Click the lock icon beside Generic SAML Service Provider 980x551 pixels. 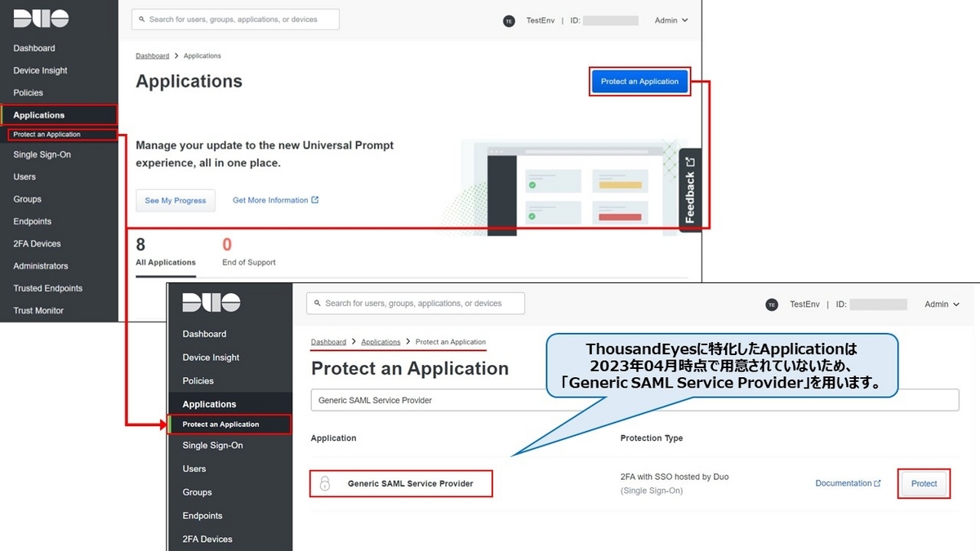[324, 483]
